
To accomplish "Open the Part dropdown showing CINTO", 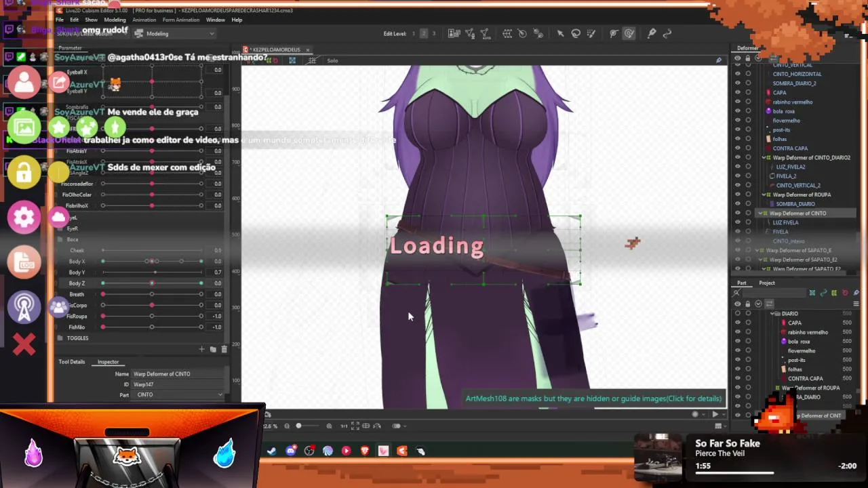I will pyautogui.click(x=179, y=394).
